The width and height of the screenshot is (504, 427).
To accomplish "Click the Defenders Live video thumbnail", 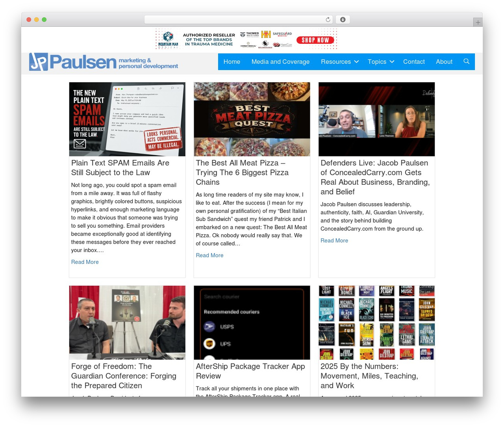I will coord(377,119).
